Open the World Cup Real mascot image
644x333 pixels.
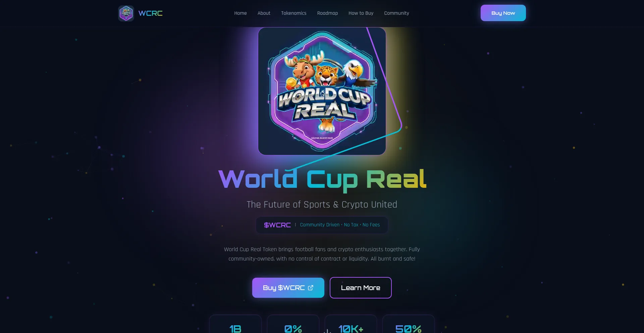tap(322, 91)
